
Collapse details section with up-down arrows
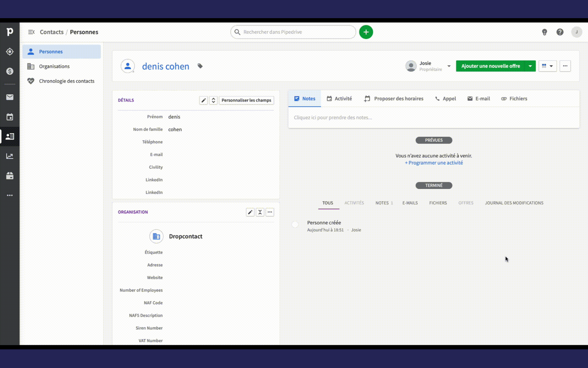click(213, 100)
